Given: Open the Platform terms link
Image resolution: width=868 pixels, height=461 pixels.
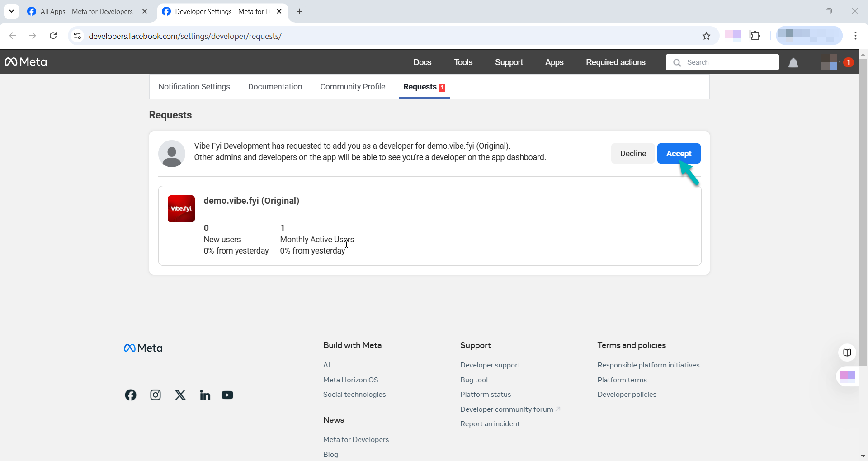Looking at the screenshot, I should [x=622, y=380].
